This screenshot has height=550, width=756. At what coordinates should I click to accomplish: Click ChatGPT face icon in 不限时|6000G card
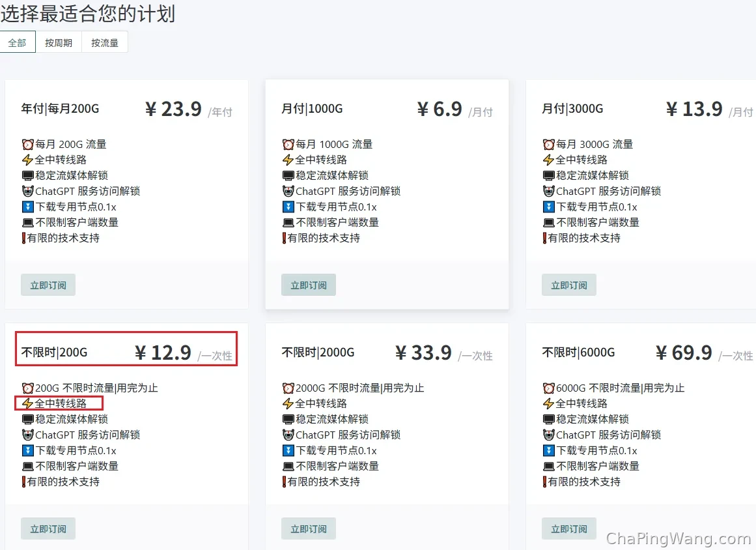pyautogui.click(x=549, y=435)
